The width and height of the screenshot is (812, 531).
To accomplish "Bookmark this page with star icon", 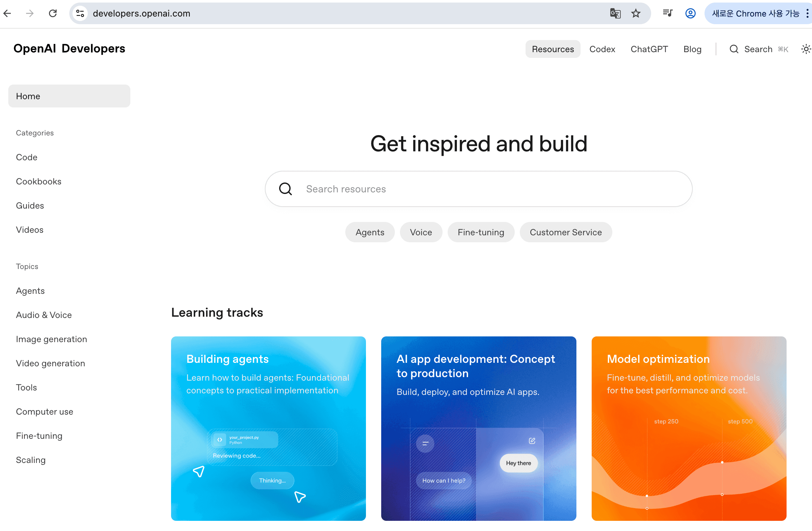I will (636, 13).
